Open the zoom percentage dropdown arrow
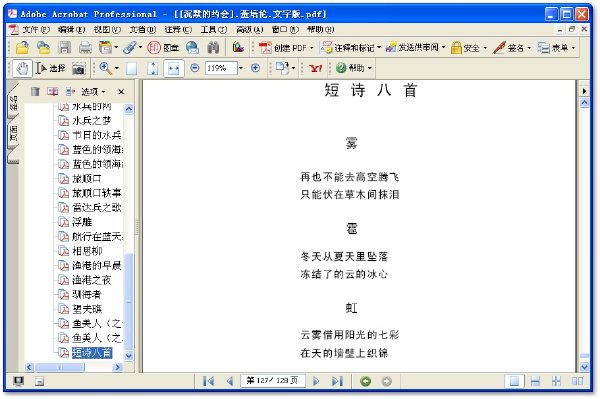600x399 pixels. [x=241, y=68]
